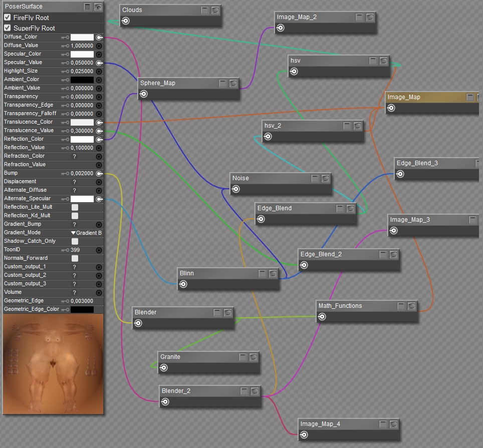
Task: Click the Alternate_Specular connector plug
Action: (x=99, y=199)
